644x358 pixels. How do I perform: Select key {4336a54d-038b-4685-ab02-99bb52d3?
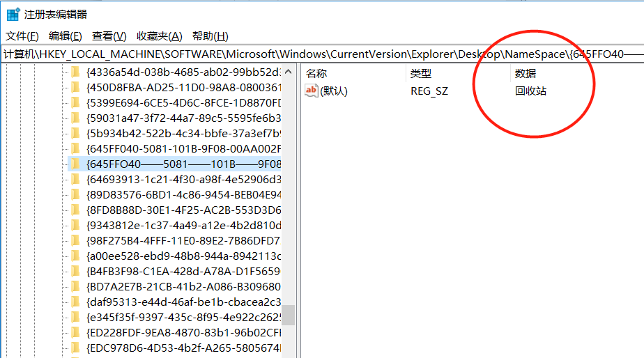183,72
